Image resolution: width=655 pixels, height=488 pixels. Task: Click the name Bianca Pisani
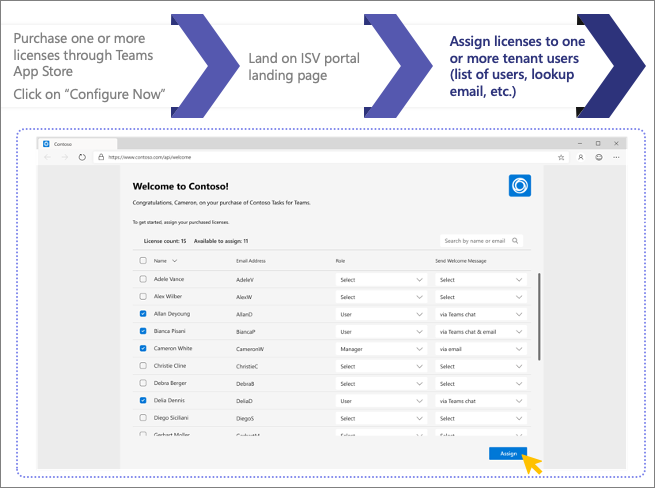[170, 331]
